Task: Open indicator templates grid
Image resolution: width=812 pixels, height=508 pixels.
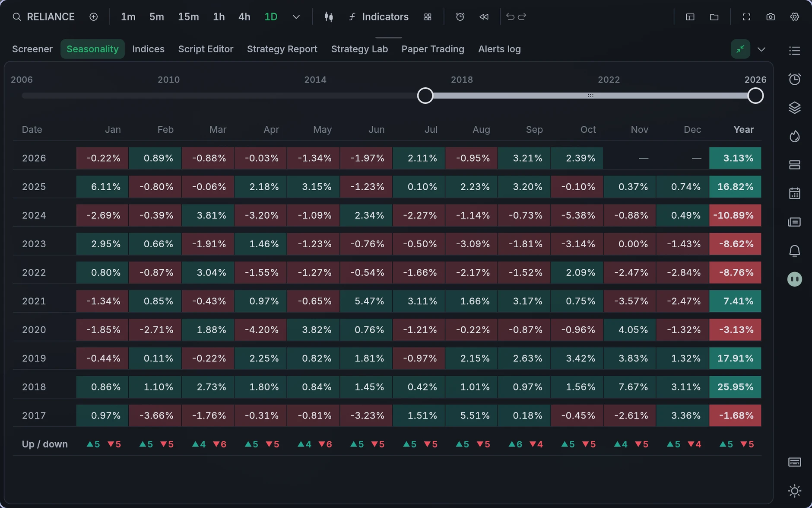Action: click(x=428, y=17)
